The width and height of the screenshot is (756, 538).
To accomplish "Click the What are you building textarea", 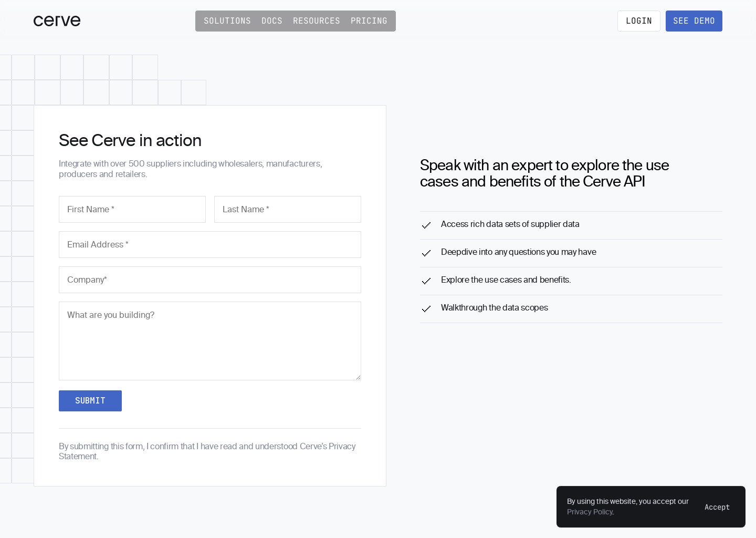I will pyautogui.click(x=210, y=340).
